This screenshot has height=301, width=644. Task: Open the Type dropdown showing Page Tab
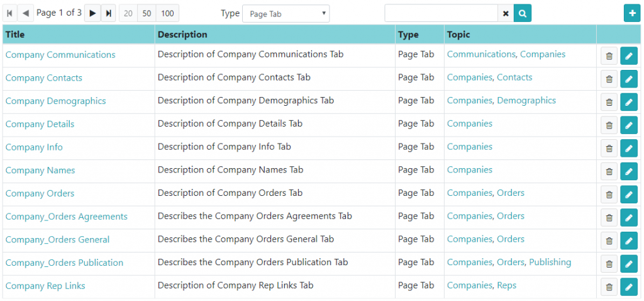(x=286, y=14)
